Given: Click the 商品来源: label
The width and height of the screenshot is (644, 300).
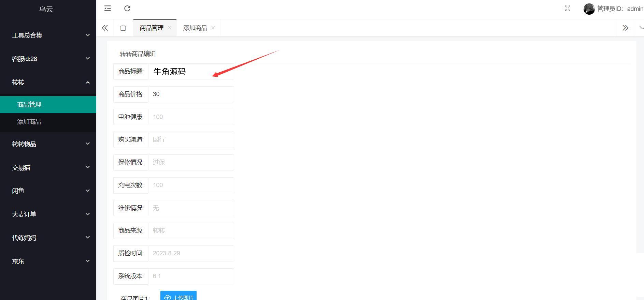Looking at the screenshot, I should pos(131,230).
